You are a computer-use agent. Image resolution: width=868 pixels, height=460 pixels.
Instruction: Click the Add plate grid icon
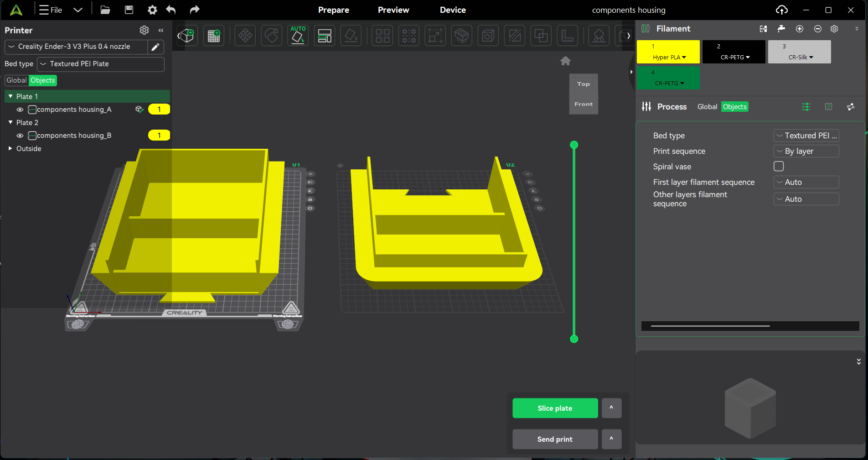tap(214, 36)
